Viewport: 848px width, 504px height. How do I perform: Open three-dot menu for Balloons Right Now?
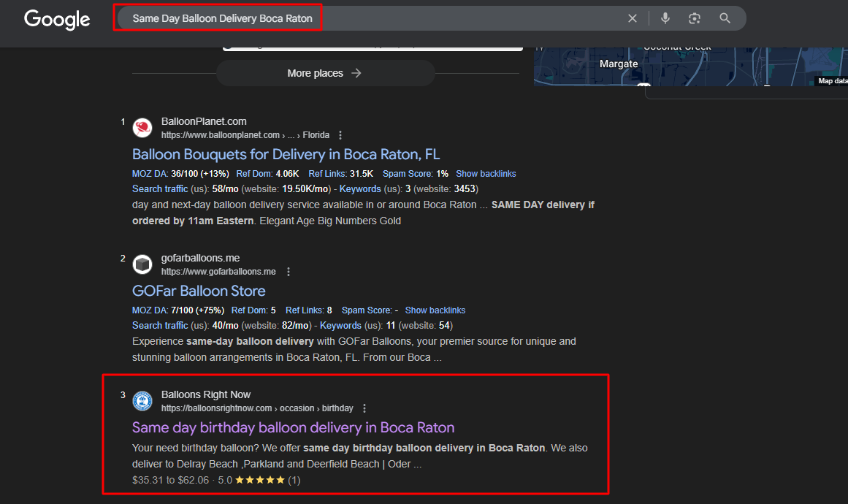click(x=364, y=408)
